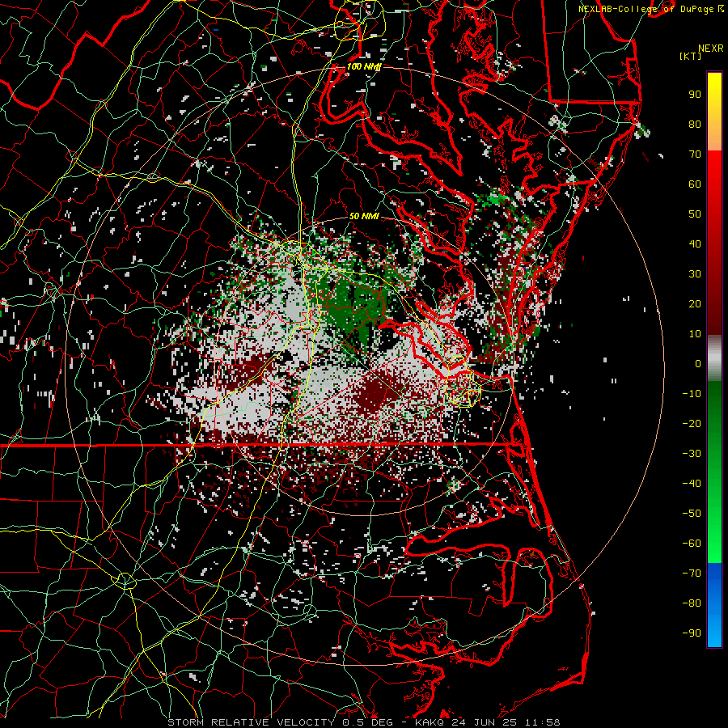The image size is (728, 728).
Task: Click the 40 value on velocity scale
Action: tap(695, 243)
